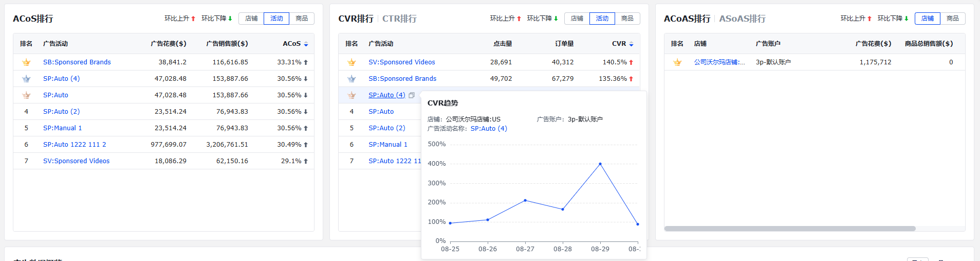Viewport: 980px width, 261px height.
Task: Open SB:Sponsored Brands link in ACoS table
Action: pyautogui.click(x=77, y=62)
